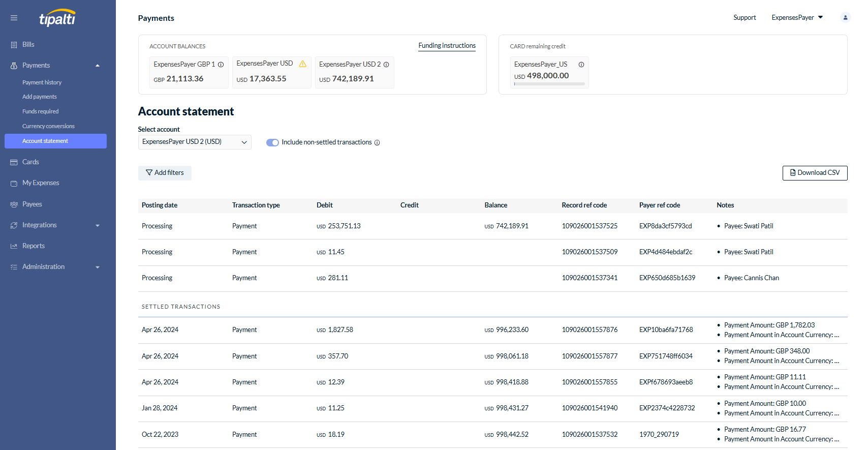Click payer ref code 1970_290719
The width and height of the screenshot is (868, 450).
point(659,435)
